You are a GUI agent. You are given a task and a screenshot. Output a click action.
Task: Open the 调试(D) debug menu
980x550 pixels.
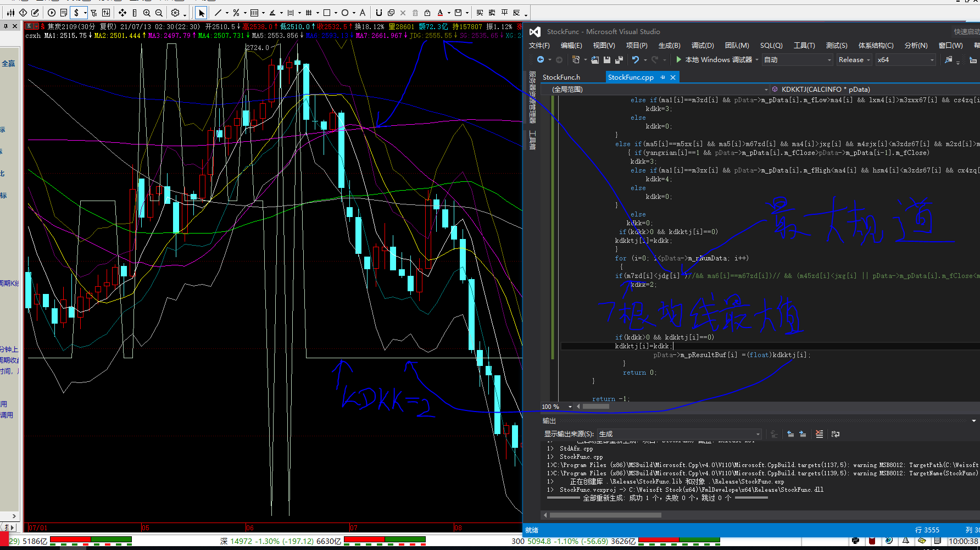pyautogui.click(x=703, y=46)
